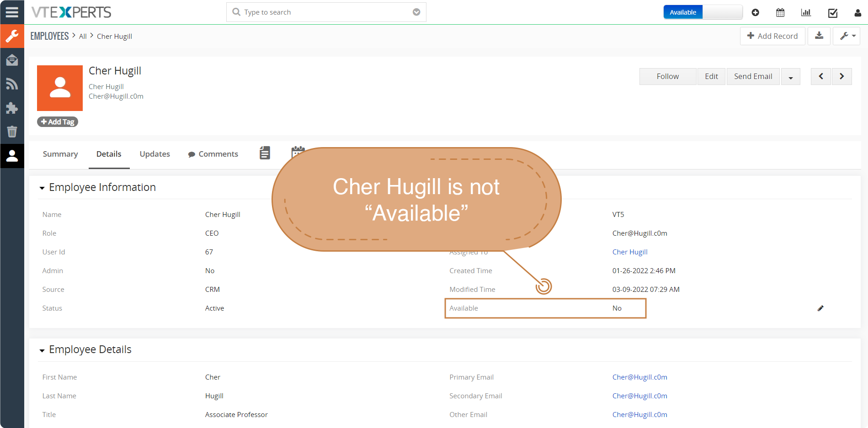The height and width of the screenshot is (428, 868).
Task: Select the Status value Active
Action: pyautogui.click(x=215, y=308)
